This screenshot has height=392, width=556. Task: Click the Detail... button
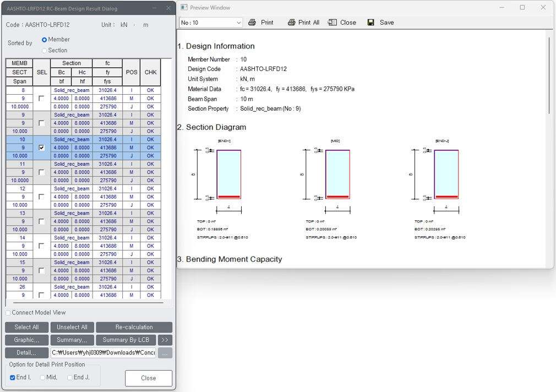tap(26, 352)
